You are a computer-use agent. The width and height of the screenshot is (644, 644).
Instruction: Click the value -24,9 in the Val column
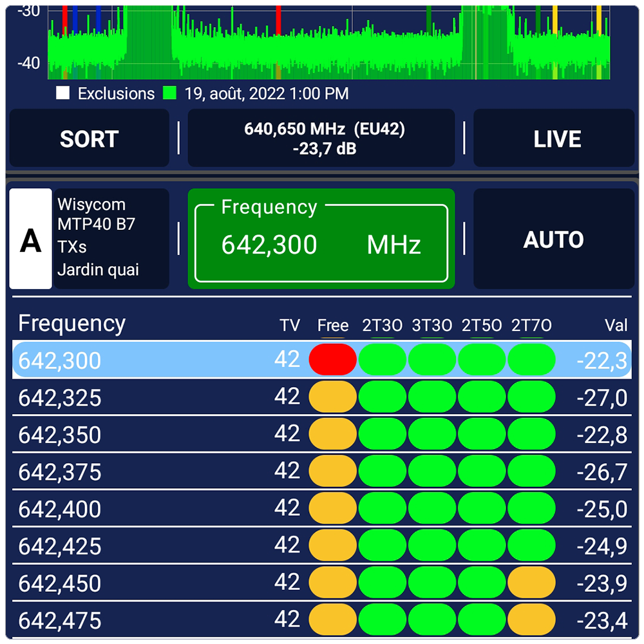point(602,546)
